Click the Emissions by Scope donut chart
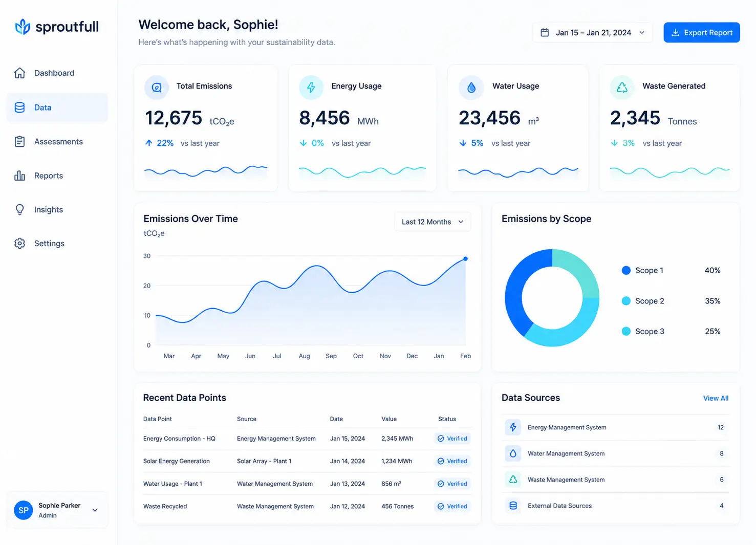 pyautogui.click(x=552, y=298)
